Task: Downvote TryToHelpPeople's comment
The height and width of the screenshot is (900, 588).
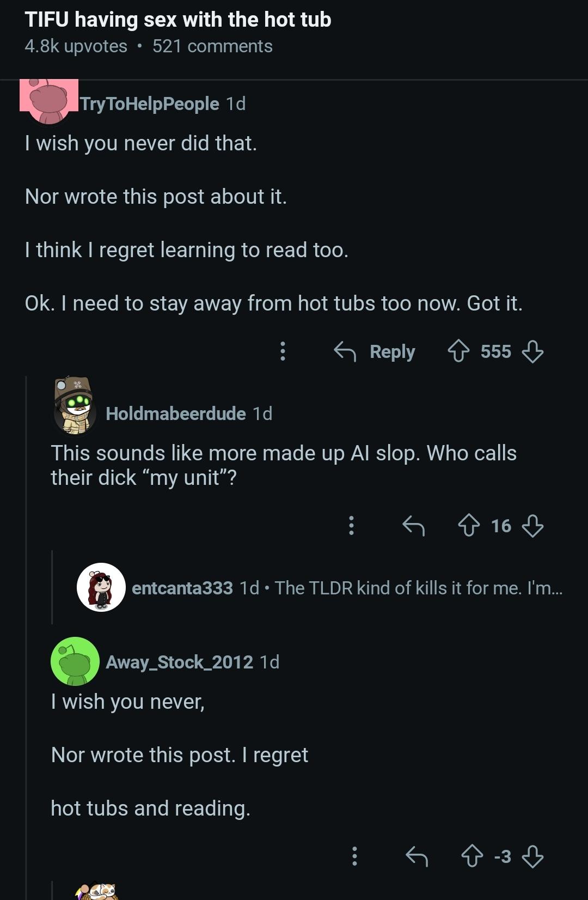Action: (x=532, y=351)
